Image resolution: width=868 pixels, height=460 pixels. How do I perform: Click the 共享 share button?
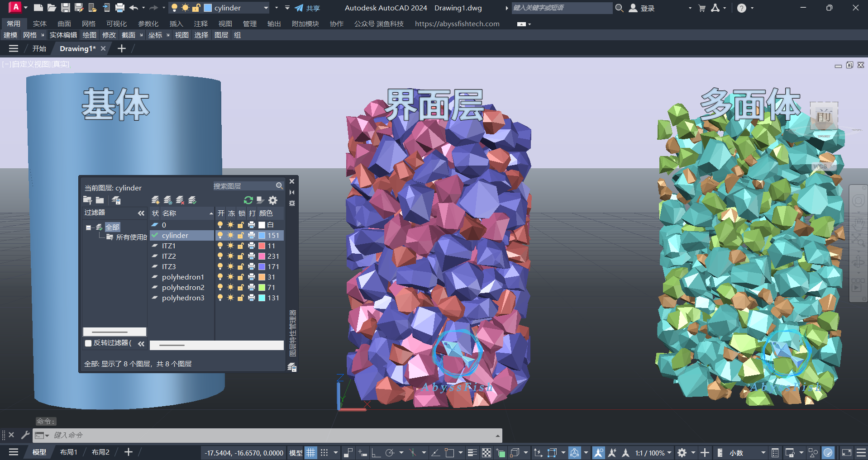click(307, 8)
